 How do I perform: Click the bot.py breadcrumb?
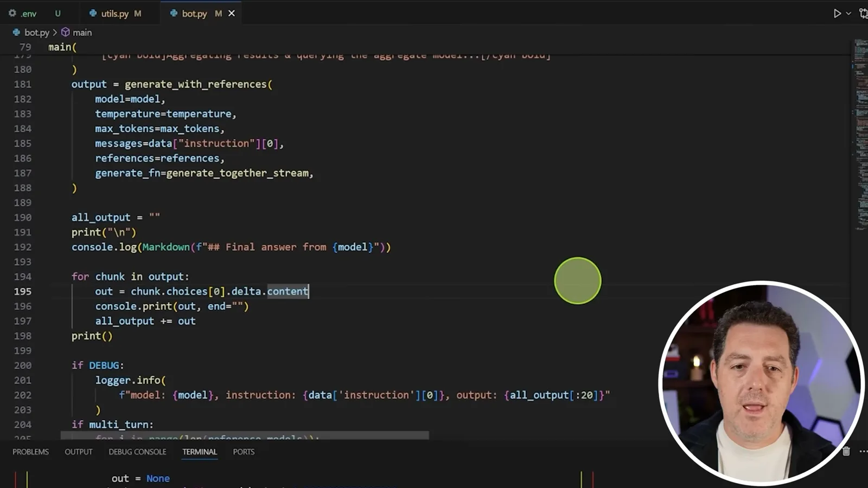pyautogui.click(x=36, y=33)
